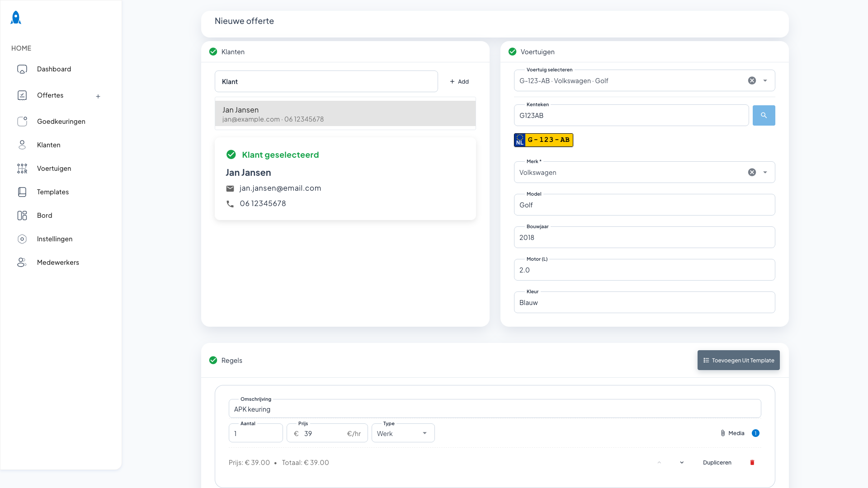Clear the selected vehicle G-123-AB
The width and height of the screenshot is (868, 488).
(752, 80)
